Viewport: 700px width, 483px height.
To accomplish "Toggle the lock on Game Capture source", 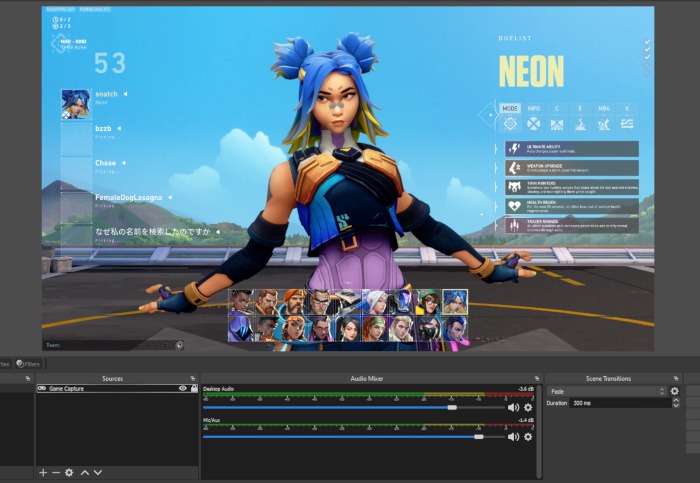I will pyautogui.click(x=194, y=388).
